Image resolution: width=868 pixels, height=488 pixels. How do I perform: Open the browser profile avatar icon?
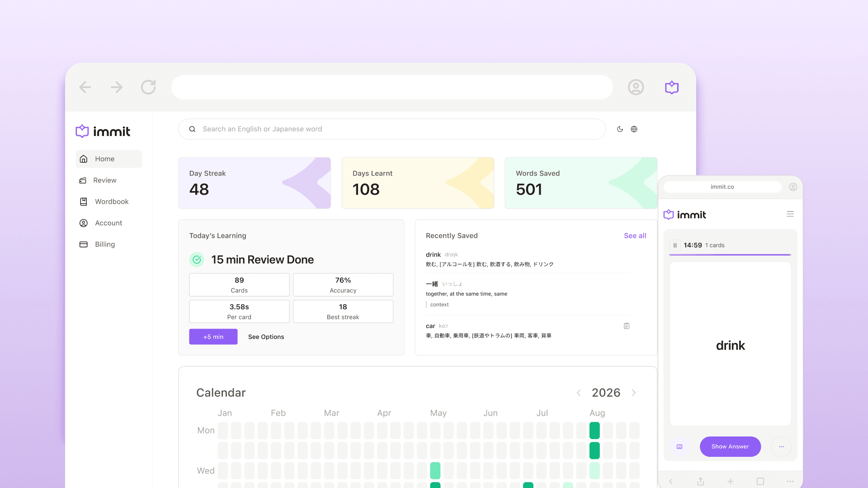coord(636,87)
